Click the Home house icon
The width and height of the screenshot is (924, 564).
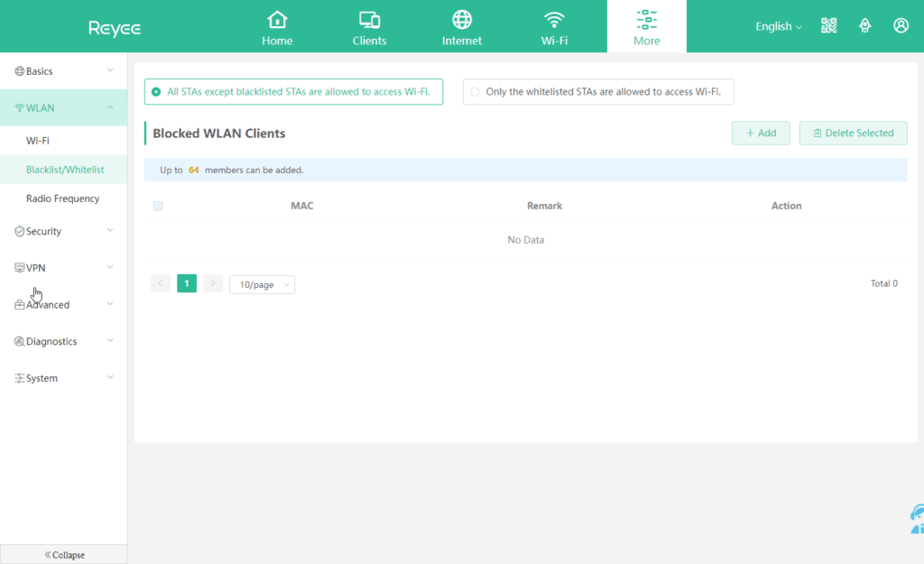pos(277,20)
